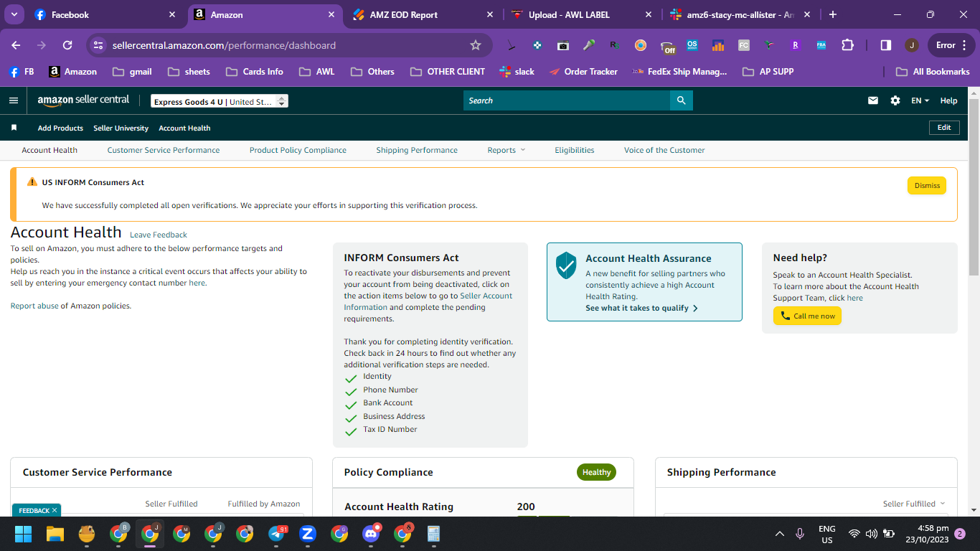Open the slack bookmark
Viewport: 980px width, 551px height.
coord(517,72)
